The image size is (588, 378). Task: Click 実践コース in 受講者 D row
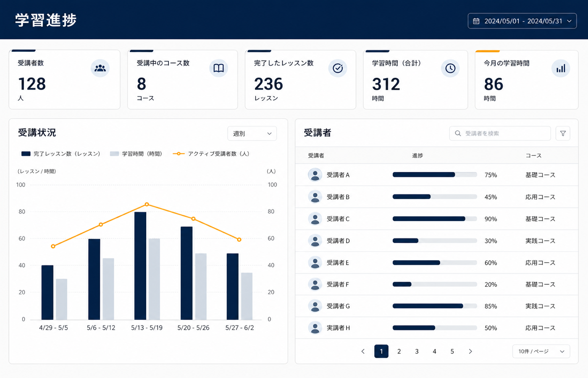coord(540,241)
